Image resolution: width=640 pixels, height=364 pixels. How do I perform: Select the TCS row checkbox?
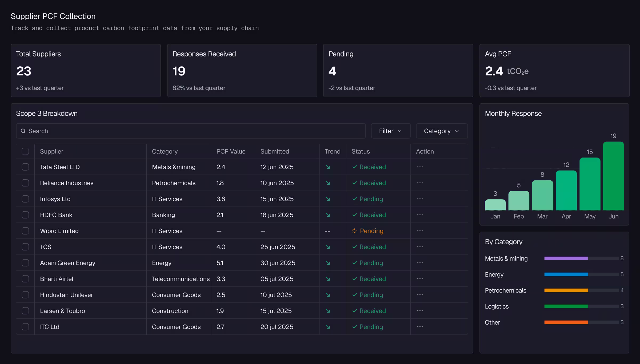click(25, 247)
